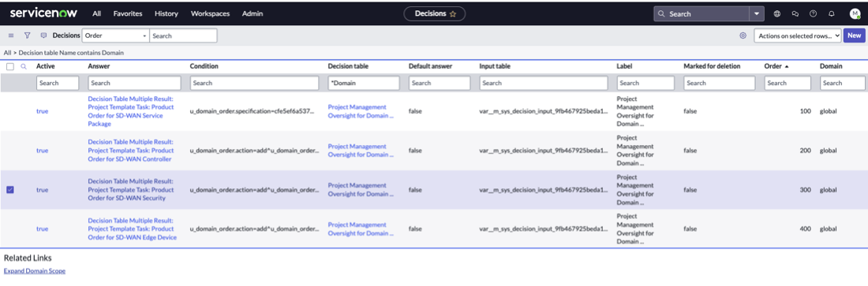Screen dimensions: 868x286
Task: Click the column search magnifier icon
Action: pyautogui.click(x=23, y=66)
